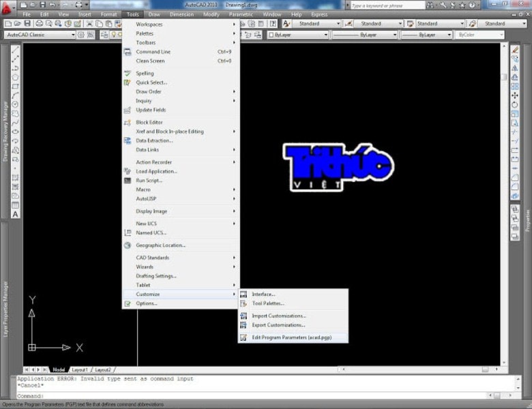Image resolution: width=532 pixels, height=409 pixels.
Task: Choose Quick Select... in Tools menu
Action: coord(181,82)
